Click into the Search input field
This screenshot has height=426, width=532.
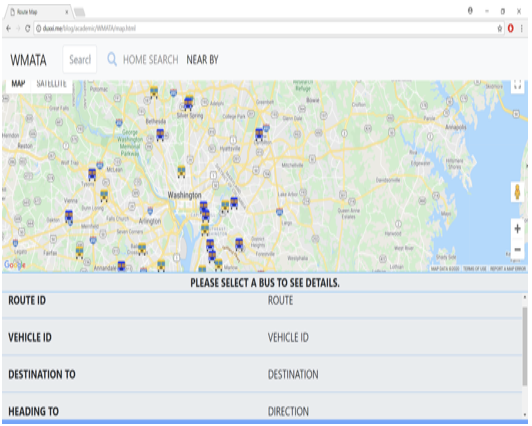click(80, 60)
